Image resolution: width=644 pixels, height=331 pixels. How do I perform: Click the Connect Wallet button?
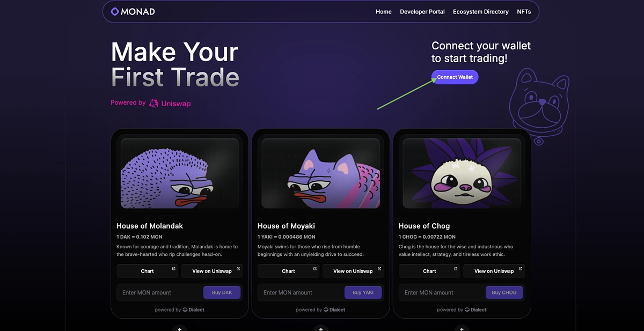(x=455, y=77)
